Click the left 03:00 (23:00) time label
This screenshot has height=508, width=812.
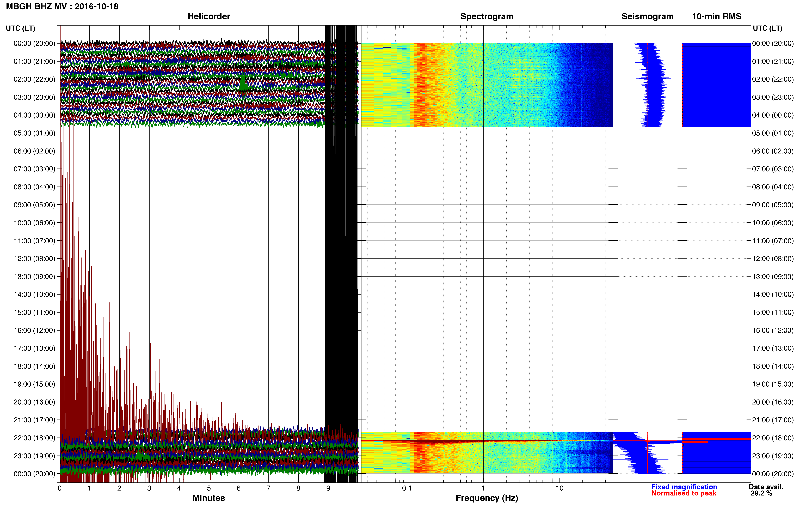click(x=34, y=97)
